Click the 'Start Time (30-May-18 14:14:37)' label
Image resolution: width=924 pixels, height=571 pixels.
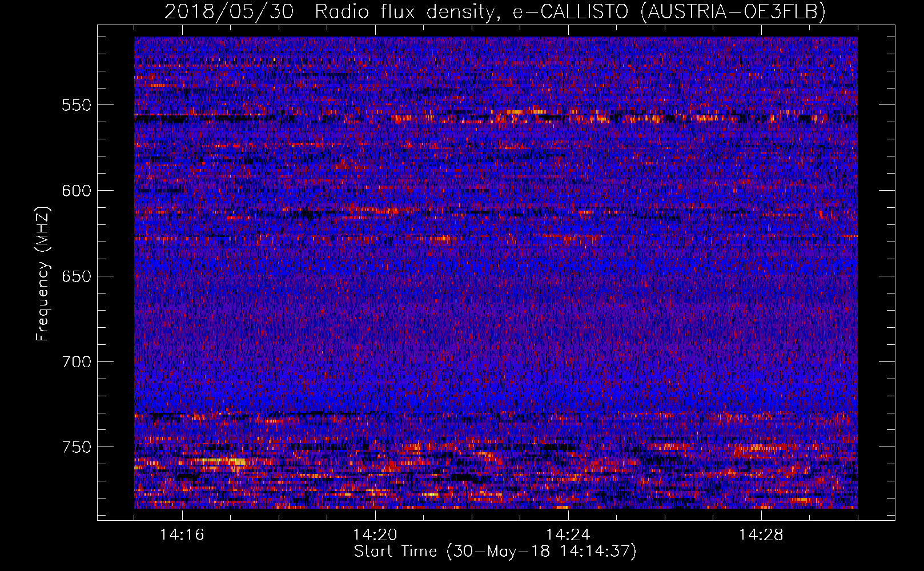pyautogui.click(x=495, y=552)
